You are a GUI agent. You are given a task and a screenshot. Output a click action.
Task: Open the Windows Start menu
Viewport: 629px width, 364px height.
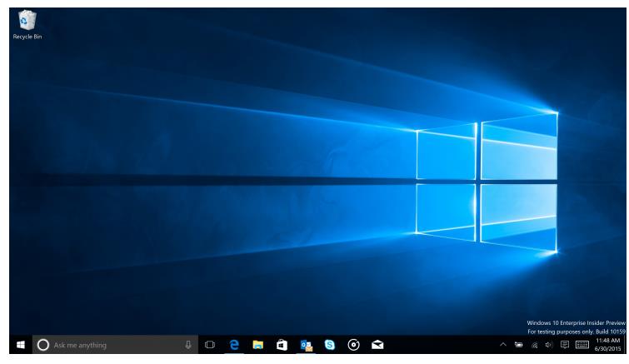pos(17,344)
